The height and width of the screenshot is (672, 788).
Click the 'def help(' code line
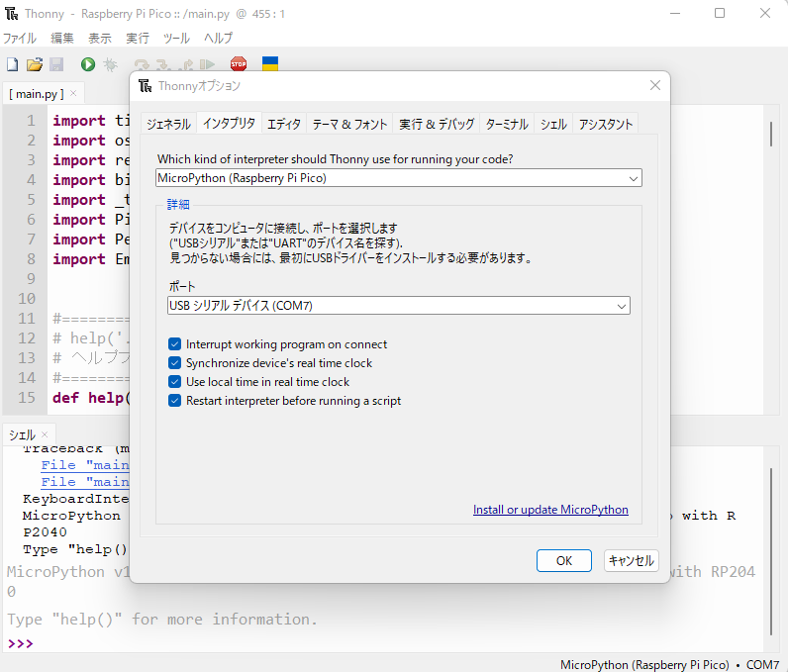91,398
